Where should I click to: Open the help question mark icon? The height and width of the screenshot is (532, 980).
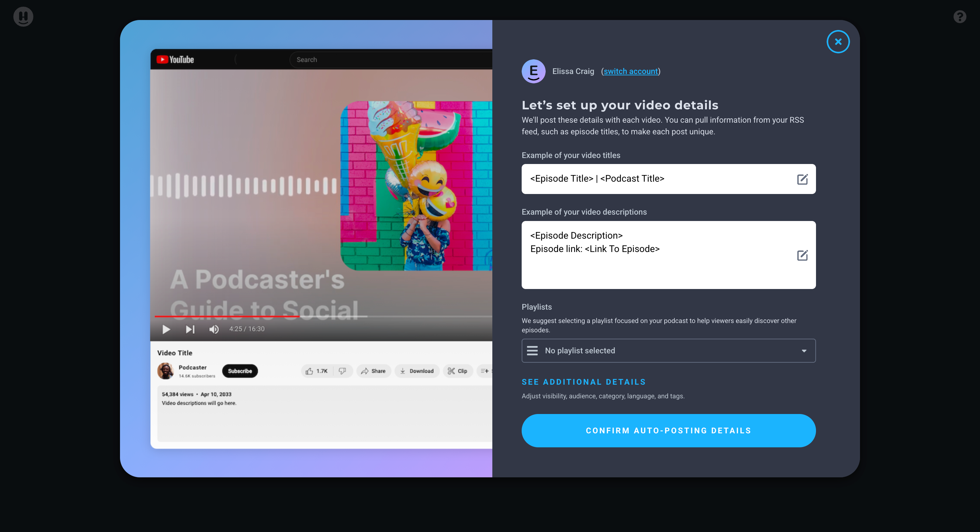(x=960, y=17)
